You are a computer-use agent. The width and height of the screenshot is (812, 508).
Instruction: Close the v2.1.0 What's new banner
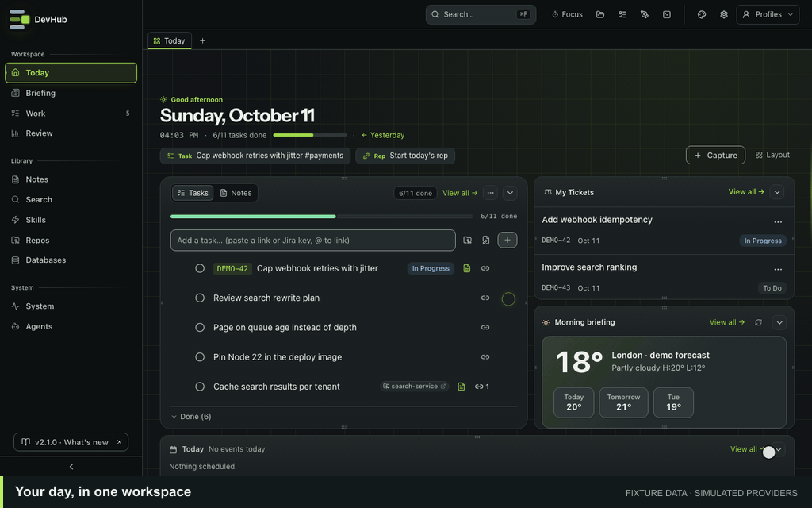[x=119, y=442]
